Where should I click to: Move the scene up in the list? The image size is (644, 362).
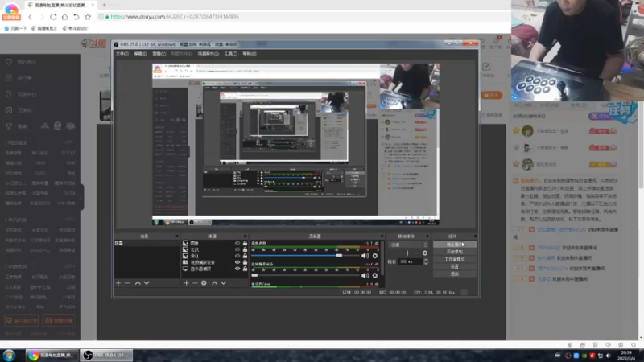(138, 283)
